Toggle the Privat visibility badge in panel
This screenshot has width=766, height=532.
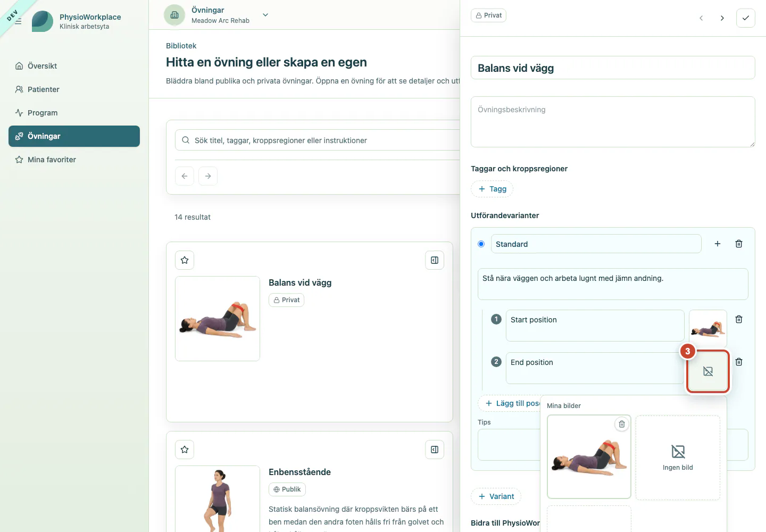[488, 15]
